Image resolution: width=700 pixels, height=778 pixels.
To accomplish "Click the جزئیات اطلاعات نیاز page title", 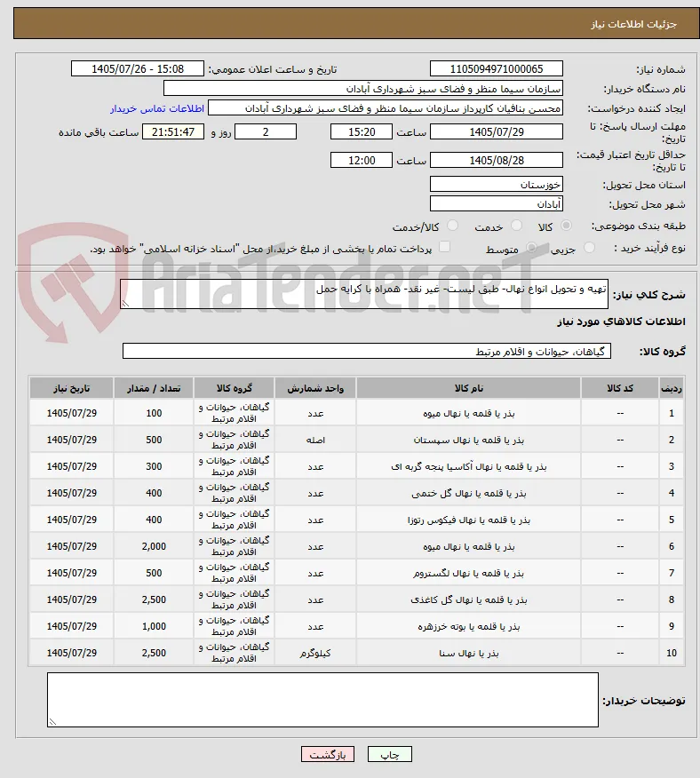I will [634, 24].
